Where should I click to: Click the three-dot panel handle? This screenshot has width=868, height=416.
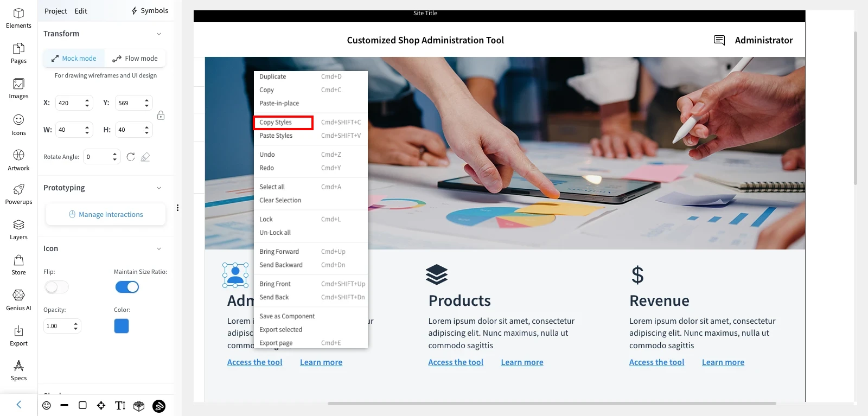(177, 208)
